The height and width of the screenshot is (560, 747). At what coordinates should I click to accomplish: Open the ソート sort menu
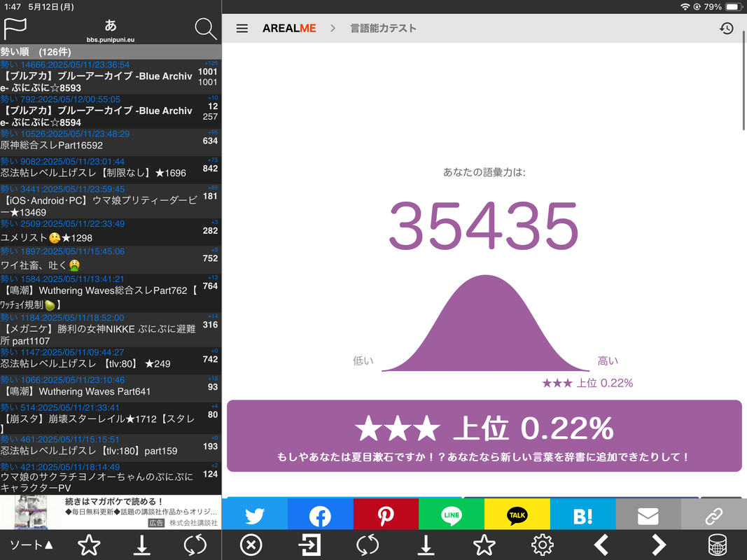pos(32,545)
